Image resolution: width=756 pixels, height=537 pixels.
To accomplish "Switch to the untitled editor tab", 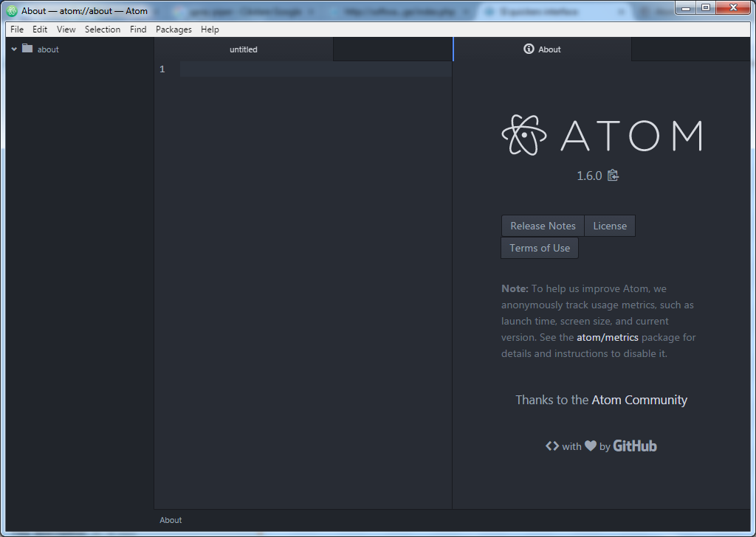I will pyautogui.click(x=244, y=49).
